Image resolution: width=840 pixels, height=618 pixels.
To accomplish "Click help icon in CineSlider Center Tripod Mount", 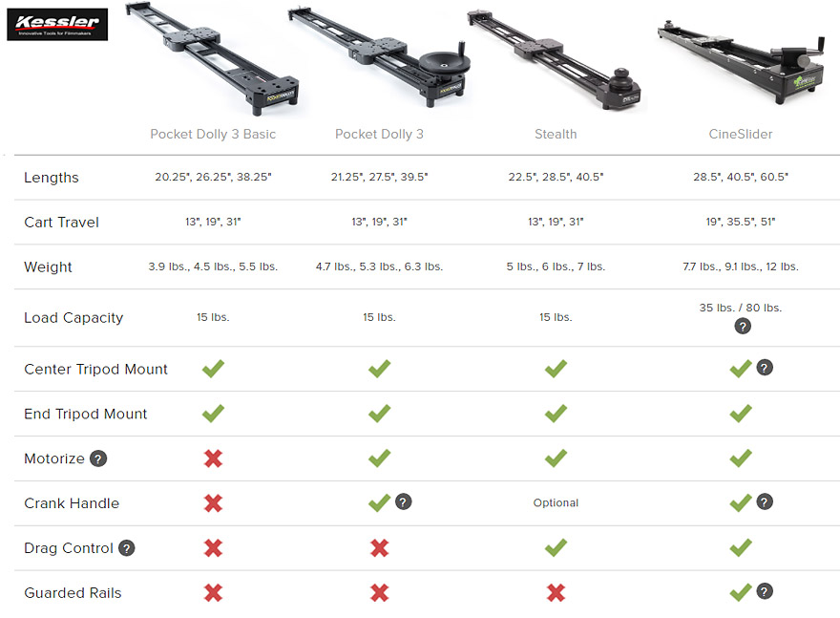I will point(765,368).
